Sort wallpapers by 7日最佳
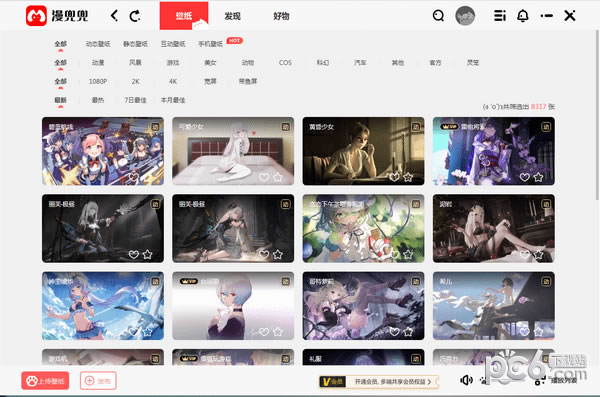This screenshot has height=397, width=600. [x=135, y=100]
